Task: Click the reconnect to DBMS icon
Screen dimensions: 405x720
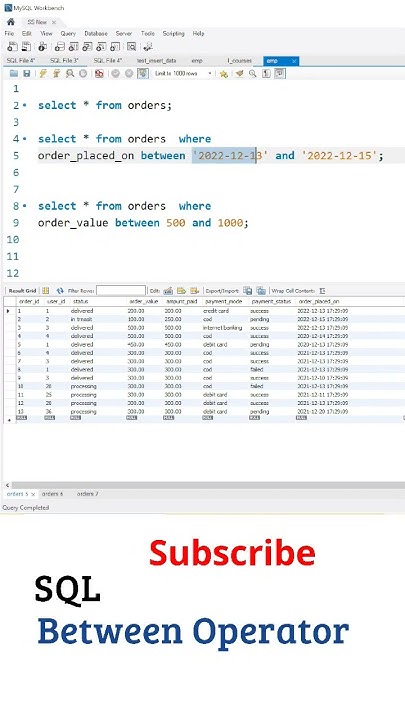Action: click(148, 46)
